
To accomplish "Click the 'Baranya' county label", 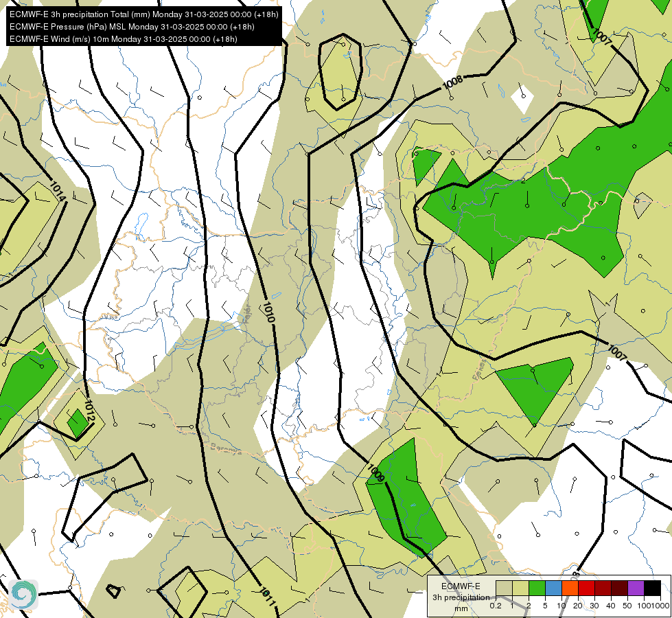I will coord(226,448).
